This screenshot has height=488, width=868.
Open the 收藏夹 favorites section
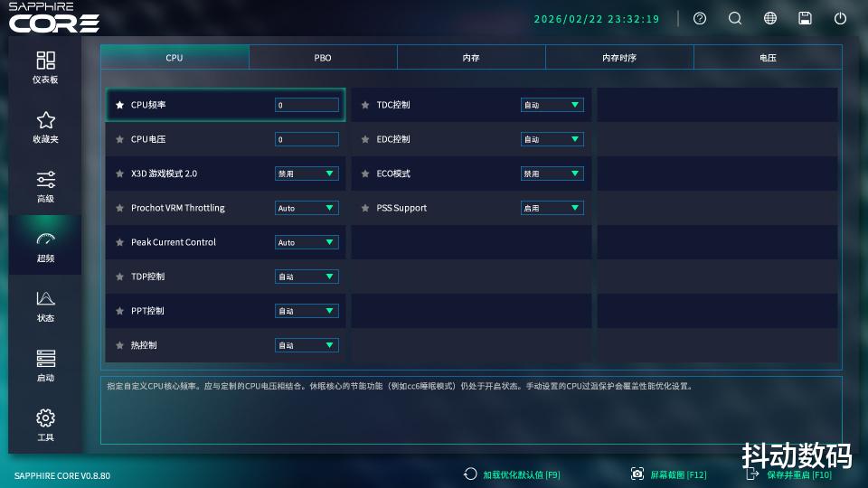[x=45, y=127]
